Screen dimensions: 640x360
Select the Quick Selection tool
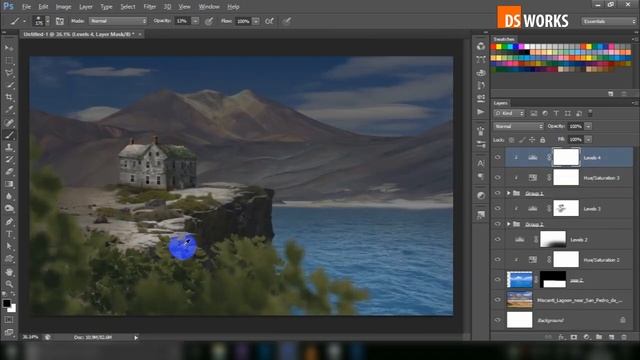click(x=9, y=85)
